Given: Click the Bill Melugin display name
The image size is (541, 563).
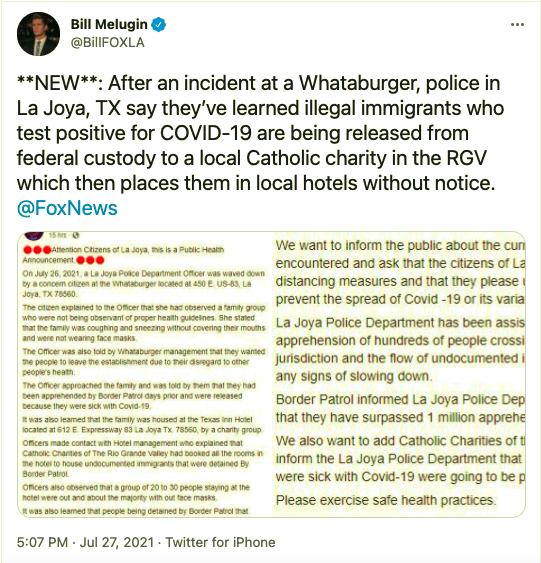Looking at the screenshot, I should coord(109,24).
